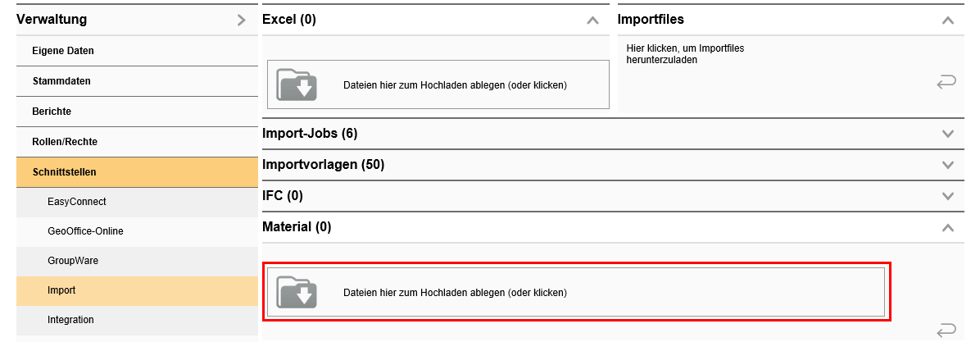
Task: Collapse the Importfiles panel
Action: point(948,21)
